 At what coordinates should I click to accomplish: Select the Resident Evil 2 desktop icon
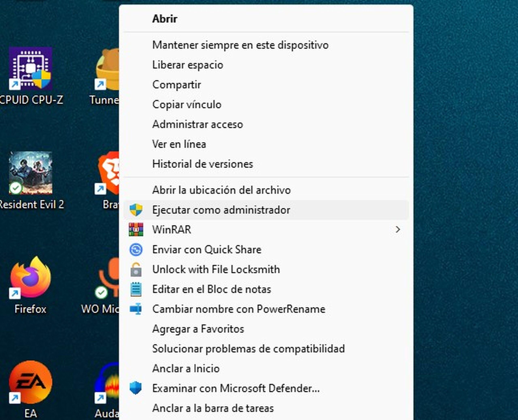31,173
